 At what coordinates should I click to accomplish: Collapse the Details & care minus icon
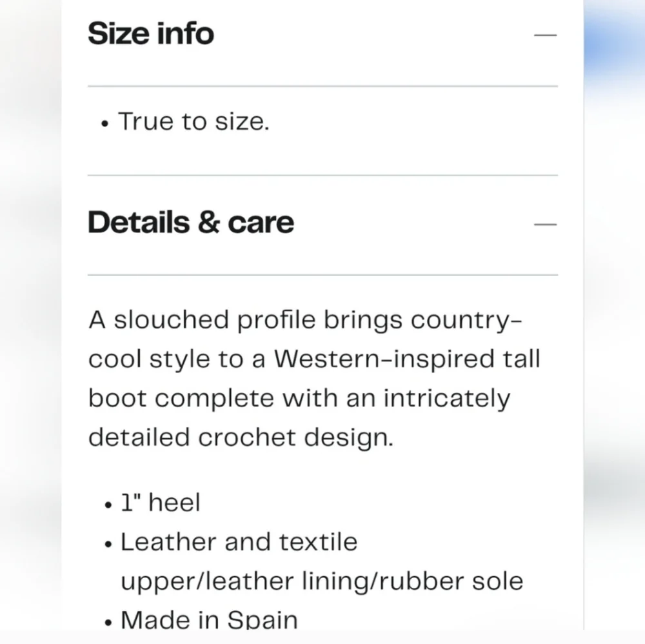pos(545,224)
